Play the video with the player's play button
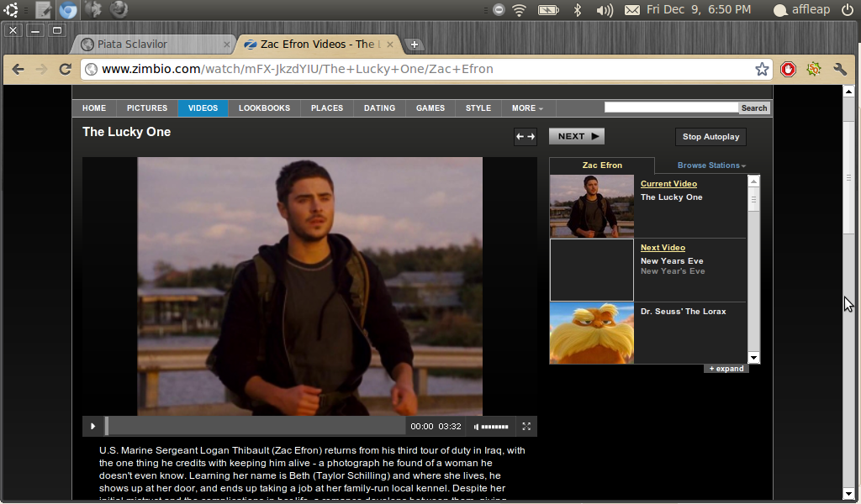Image resolution: width=861 pixels, height=504 pixels. tap(92, 426)
